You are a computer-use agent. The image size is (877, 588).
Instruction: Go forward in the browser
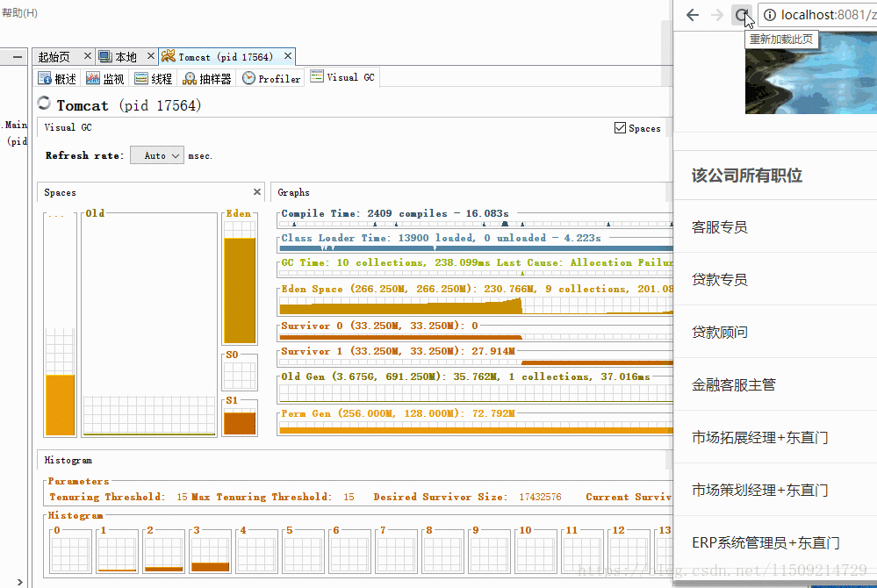[717, 15]
